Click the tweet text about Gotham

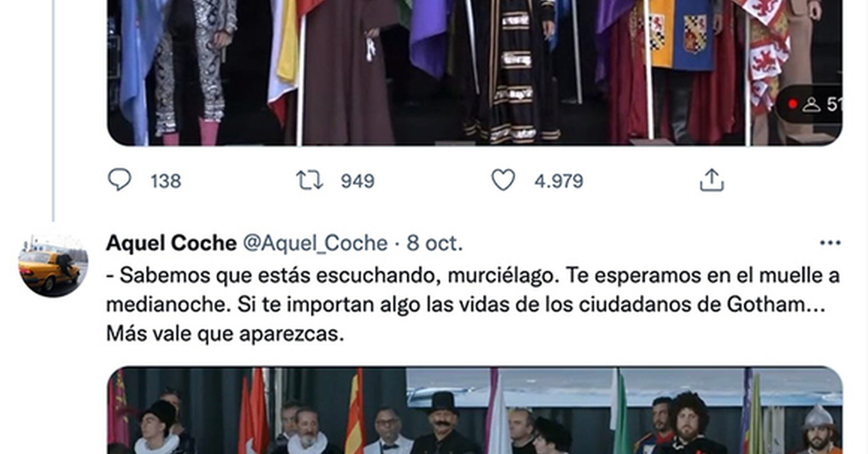[473, 305]
